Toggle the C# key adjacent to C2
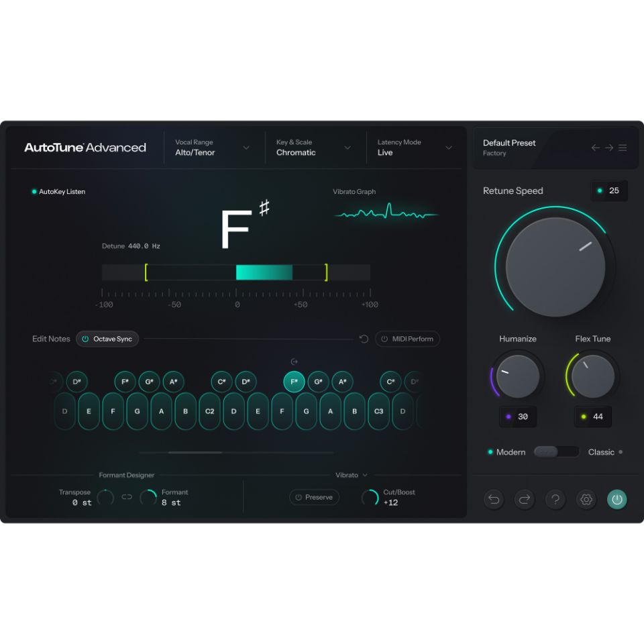 pos(222,382)
